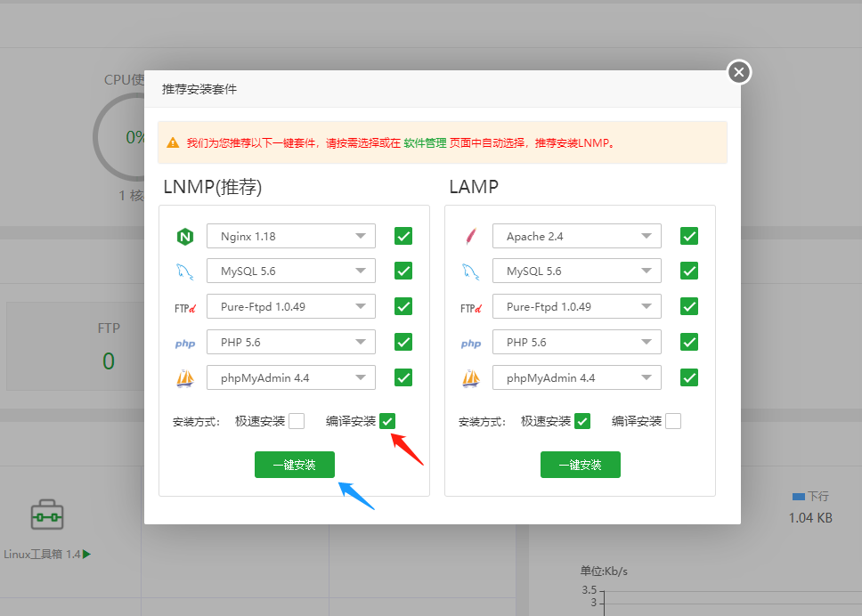Enable 编译安装 for LAMP
The image size is (862, 616).
coord(673,421)
